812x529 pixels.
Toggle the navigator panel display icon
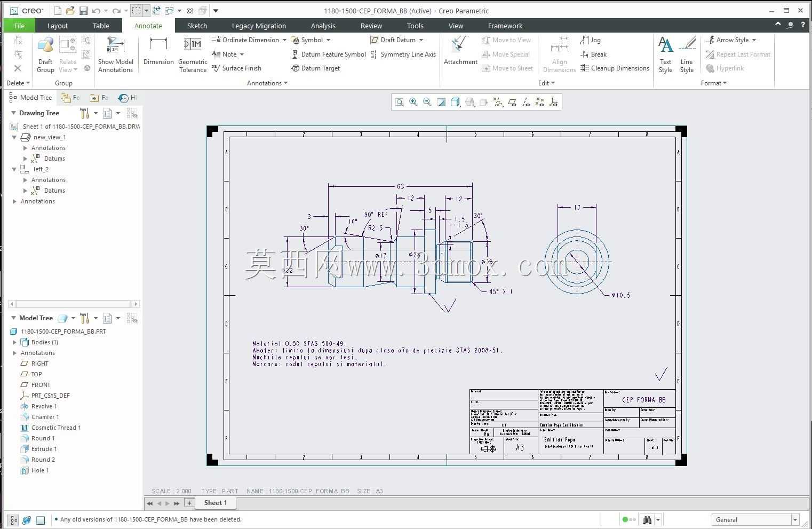click(x=13, y=519)
